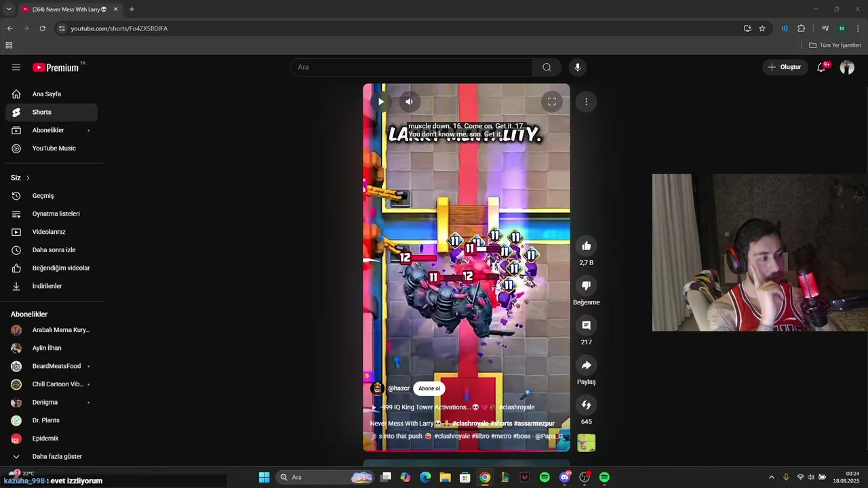Open Chrome media controls icon
This screenshot has width=868, height=488.
point(825,28)
